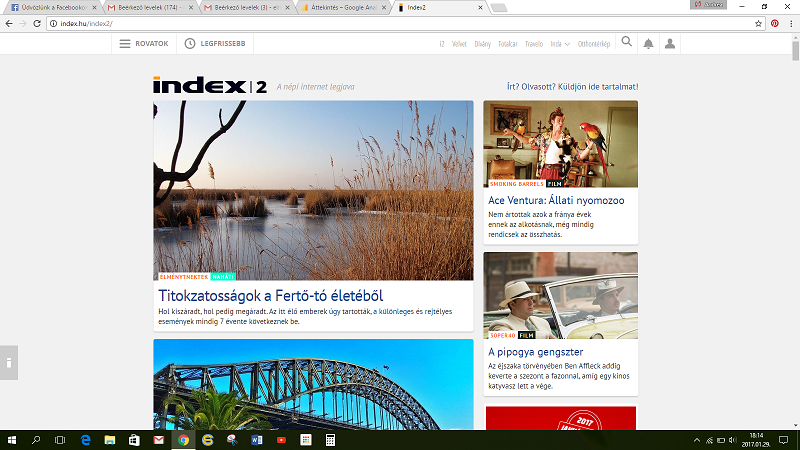Expand the left edge info panel
800x450 pixels.
click(x=8, y=361)
